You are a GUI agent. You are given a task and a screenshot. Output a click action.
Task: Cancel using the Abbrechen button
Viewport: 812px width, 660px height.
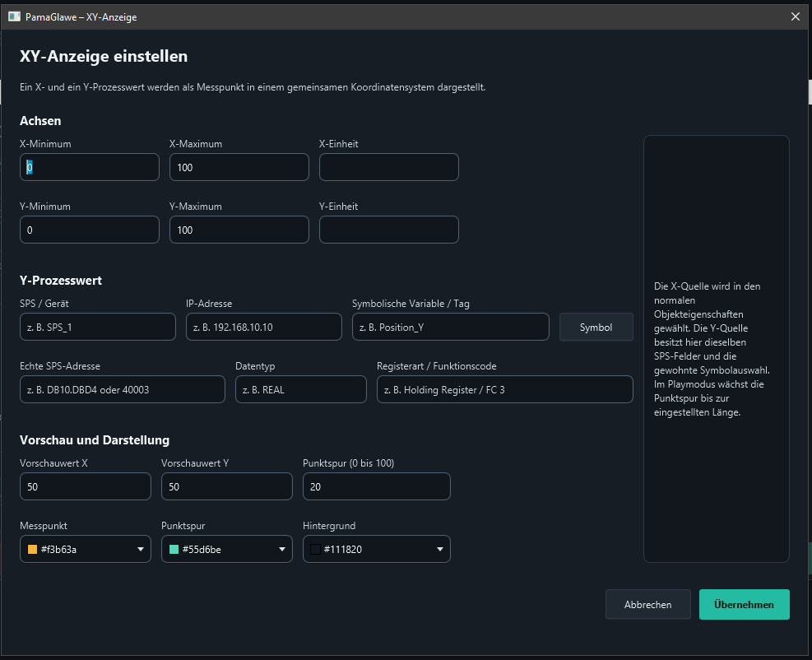647,604
